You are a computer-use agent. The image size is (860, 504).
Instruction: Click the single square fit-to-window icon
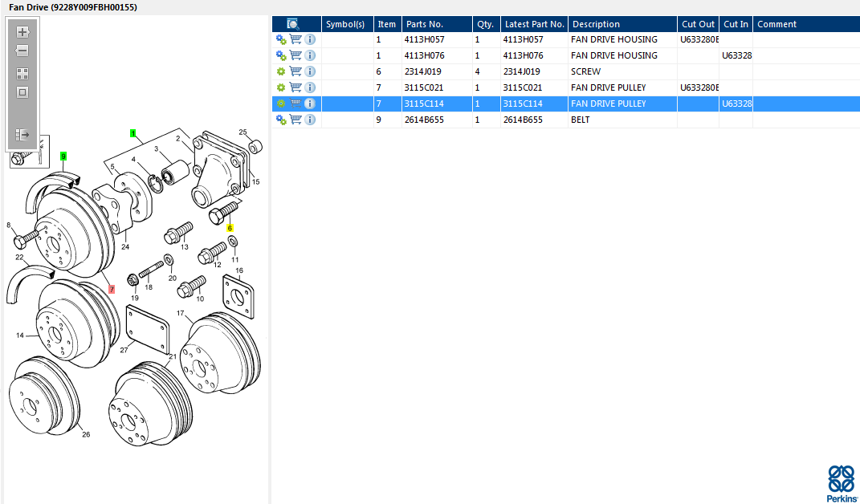[x=22, y=92]
